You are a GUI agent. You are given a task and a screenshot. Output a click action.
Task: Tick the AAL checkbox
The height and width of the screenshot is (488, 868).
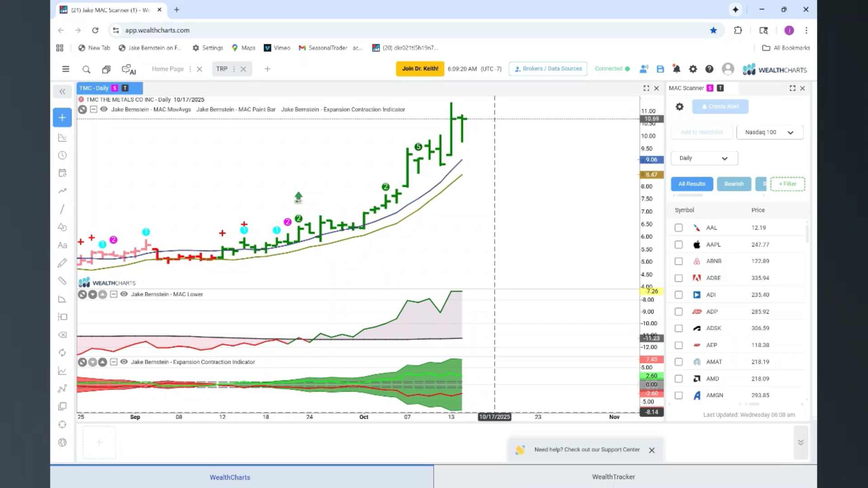[679, 228]
